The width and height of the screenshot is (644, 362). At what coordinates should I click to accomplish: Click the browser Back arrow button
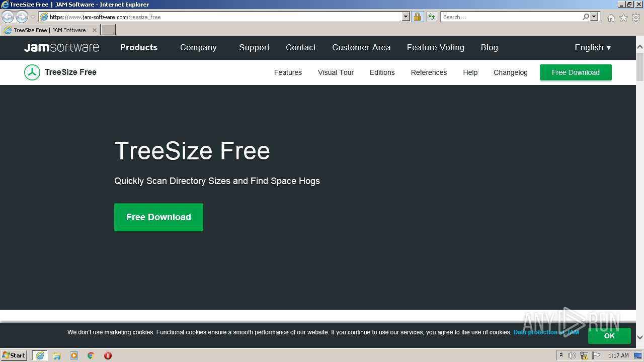(8, 17)
